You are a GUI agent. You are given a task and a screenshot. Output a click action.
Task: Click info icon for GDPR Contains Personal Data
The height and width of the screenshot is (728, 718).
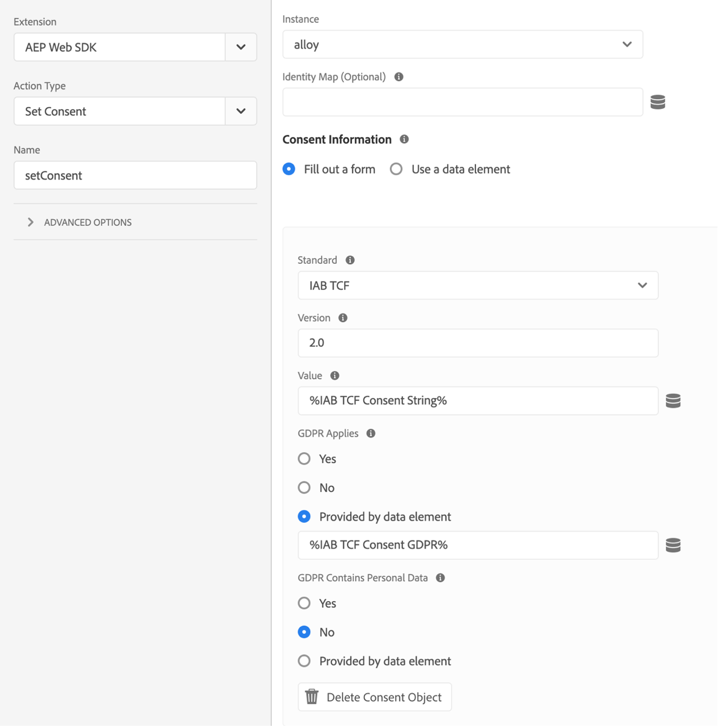pyautogui.click(x=441, y=578)
